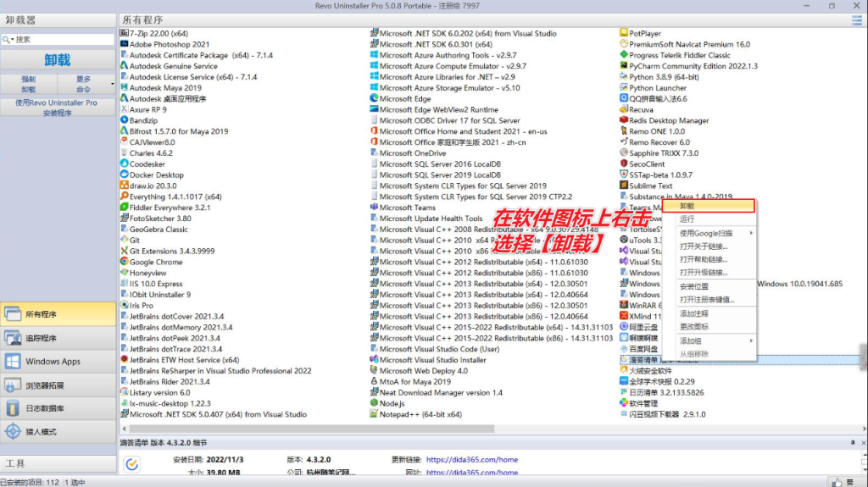This screenshot has height=487, width=868.
Task: Click the Node.js icon
Action: [374, 403]
